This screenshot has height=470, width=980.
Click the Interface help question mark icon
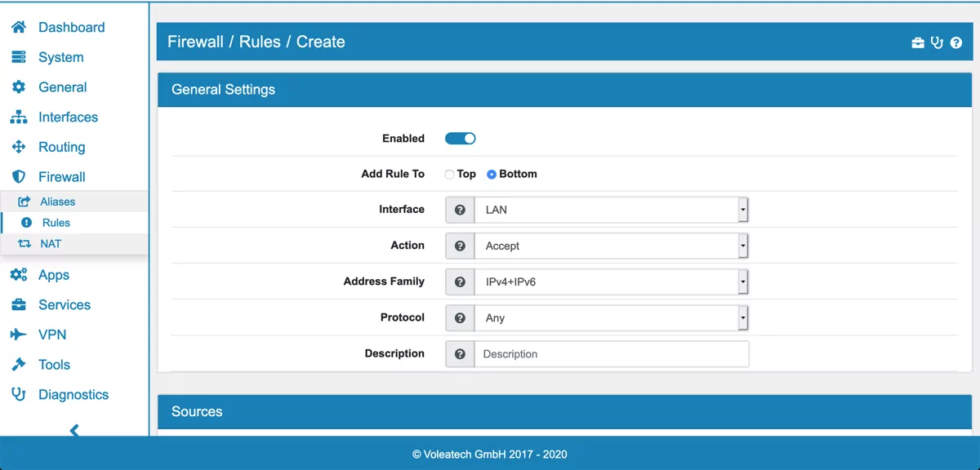pyautogui.click(x=459, y=210)
